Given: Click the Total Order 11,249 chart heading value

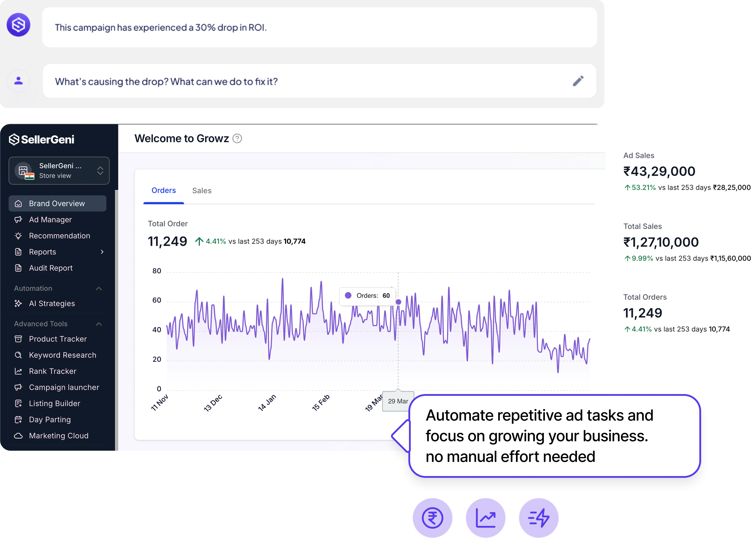Looking at the screenshot, I should tap(167, 241).
